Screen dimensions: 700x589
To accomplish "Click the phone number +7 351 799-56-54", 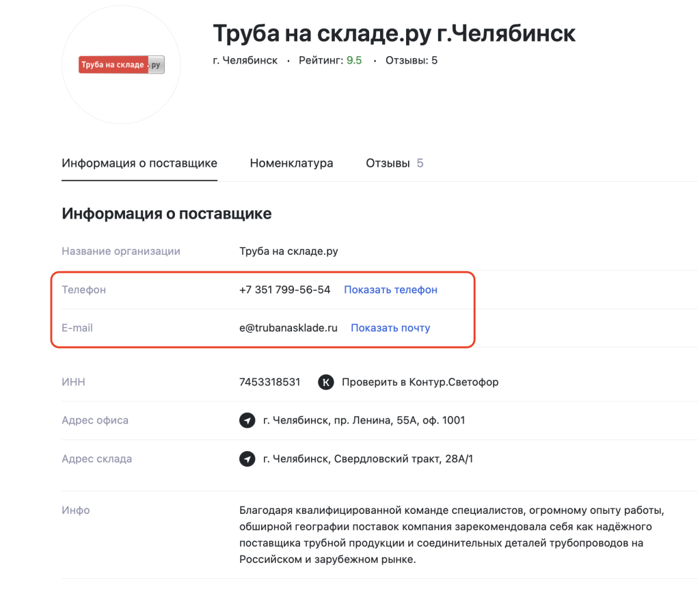I will (285, 290).
